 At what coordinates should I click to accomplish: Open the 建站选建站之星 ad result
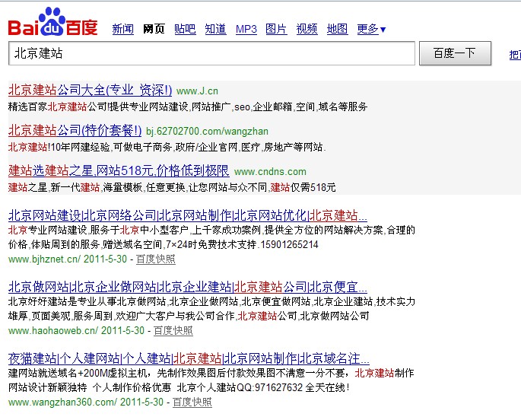click(x=118, y=170)
